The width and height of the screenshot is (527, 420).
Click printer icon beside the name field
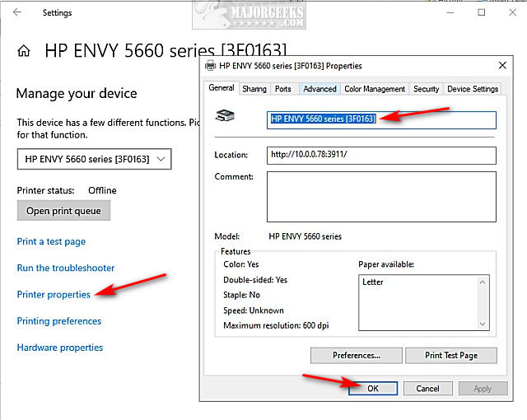pyautogui.click(x=225, y=116)
